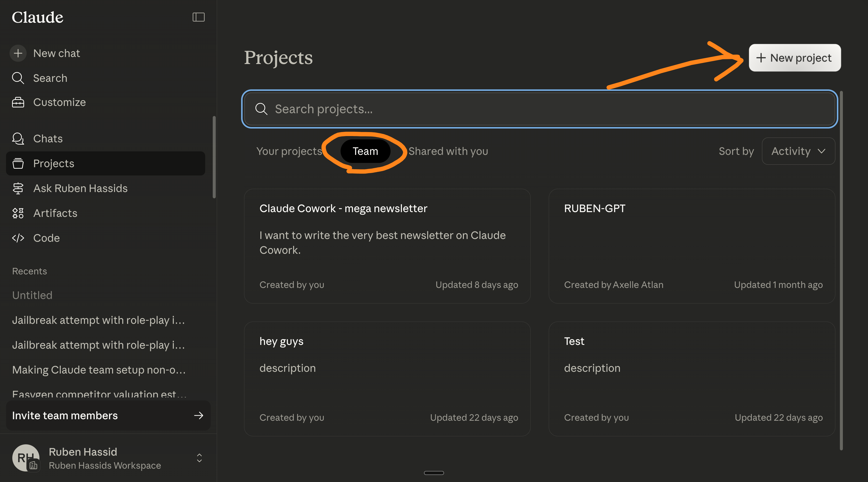Switch to Shared with you tab
Image resolution: width=868 pixels, height=482 pixels.
tap(448, 151)
